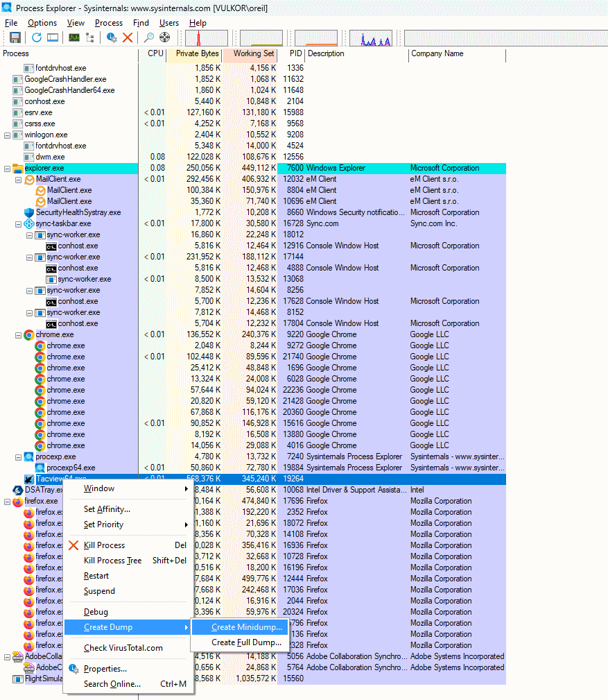Sort by the Company Name column header
The image size is (608, 700).
coord(458,53)
